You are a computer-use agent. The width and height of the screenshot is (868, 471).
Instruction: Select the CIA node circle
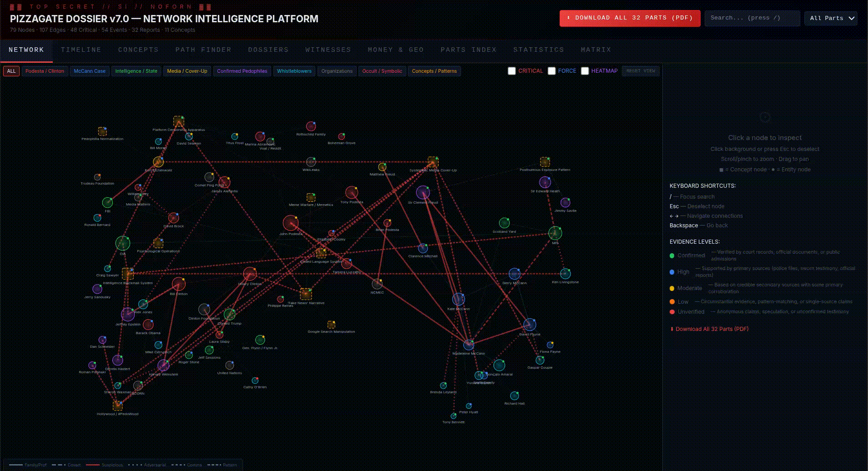tap(122, 243)
